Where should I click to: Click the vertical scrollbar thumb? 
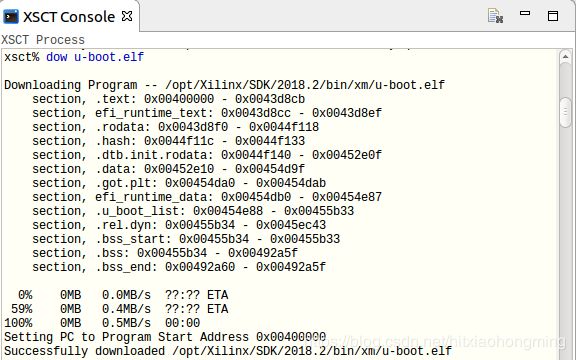pos(566,112)
